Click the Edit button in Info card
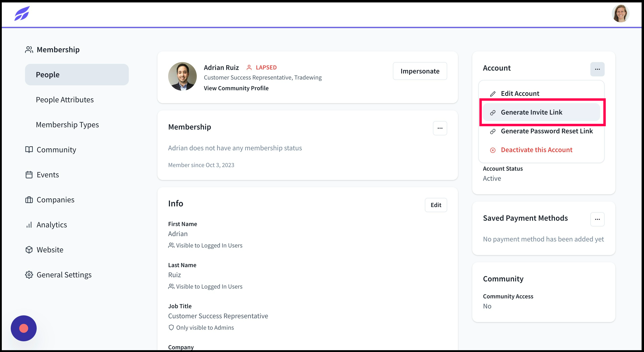The width and height of the screenshot is (644, 352). (x=436, y=205)
